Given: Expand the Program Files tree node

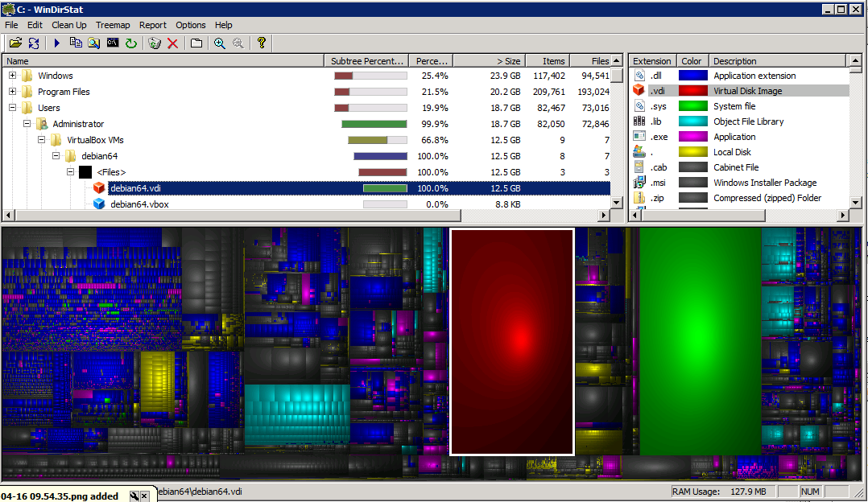Looking at the screenshot, I should coord(13,92).
